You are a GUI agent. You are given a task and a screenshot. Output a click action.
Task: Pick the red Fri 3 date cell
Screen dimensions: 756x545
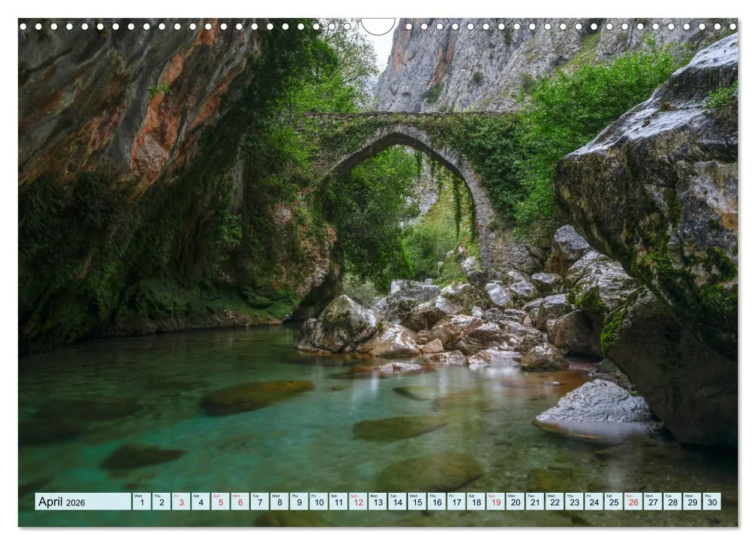[181, 502]
